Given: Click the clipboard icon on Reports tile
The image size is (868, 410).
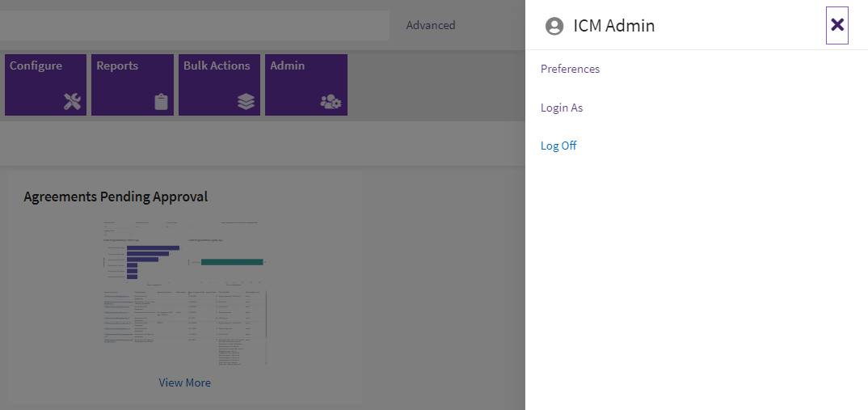Looking at the screenshot, I should tap(161, 102).
